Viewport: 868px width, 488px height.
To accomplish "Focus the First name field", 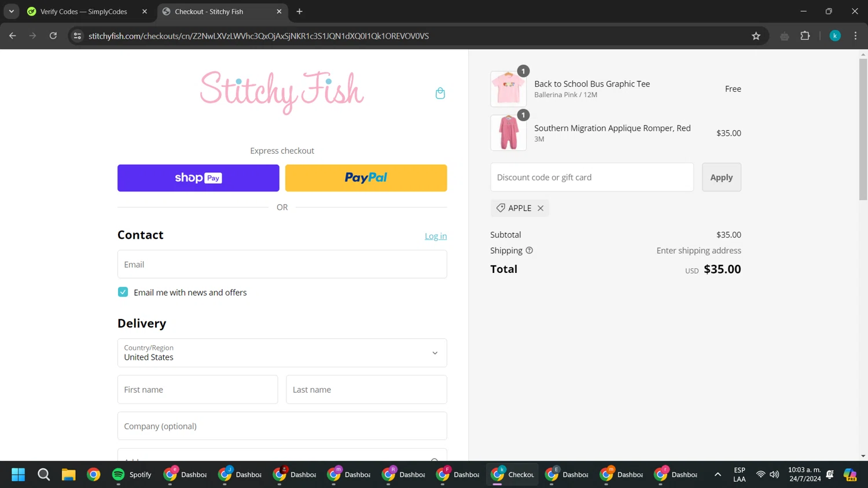I will pos(198,390).
